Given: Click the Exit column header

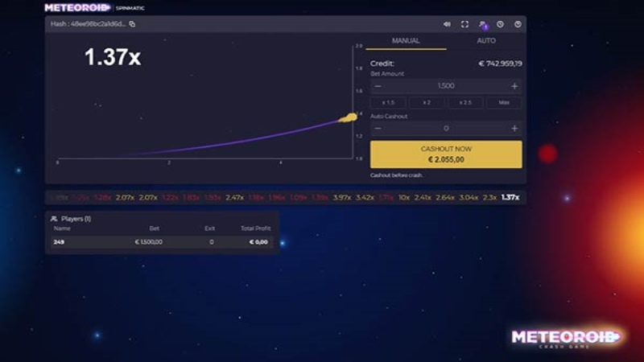Looking at the screenshot, I should (210, 228).
